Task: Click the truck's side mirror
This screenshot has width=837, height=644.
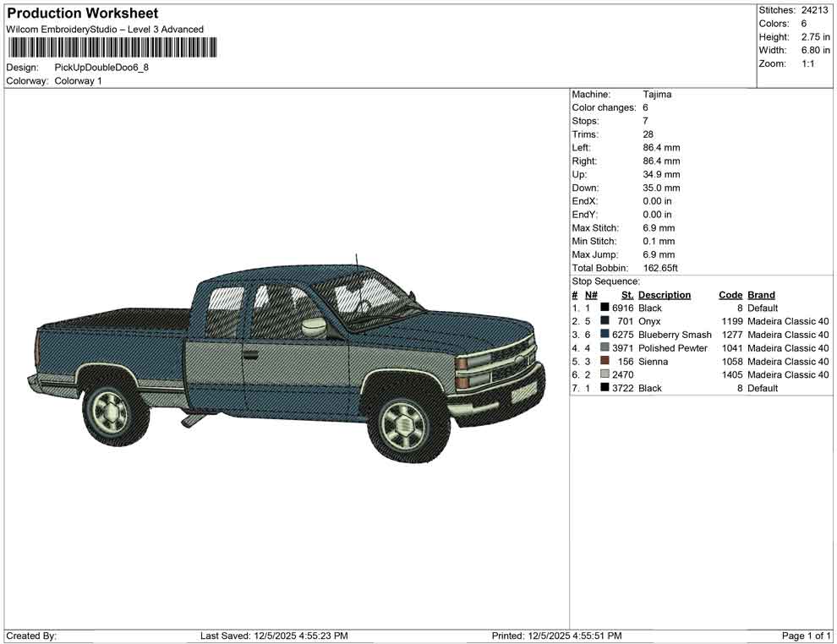Action: [x=314, y=327]
